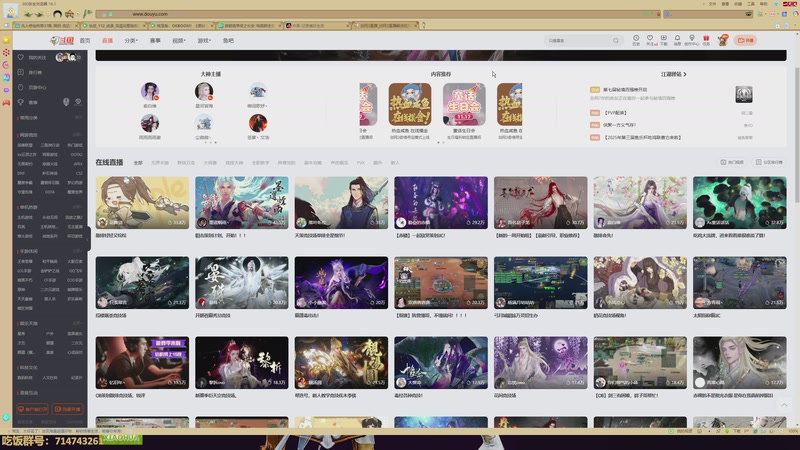The width and height of the screenshot is (800, 450).
Task: Open the lightbulb creator center icon
Action: coord(692,40)
